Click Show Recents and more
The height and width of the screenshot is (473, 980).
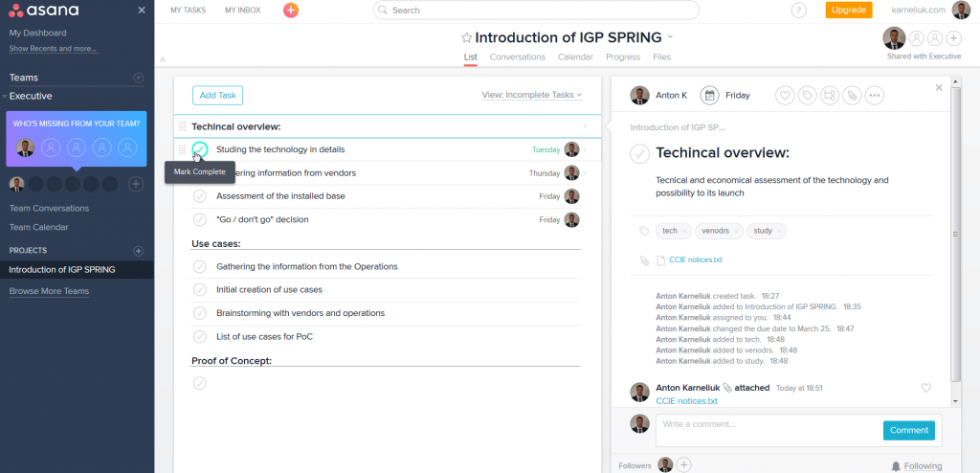point(54,48)
